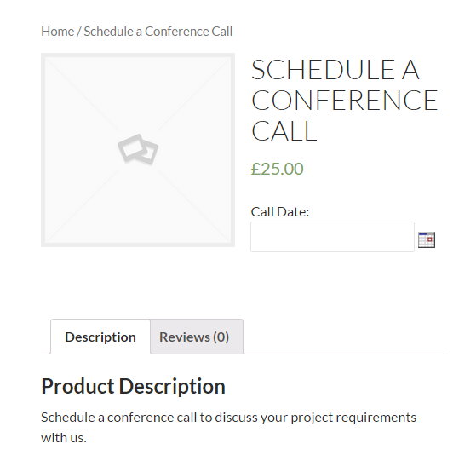476x461 pixels.
Task: Click the conference call description paragraph
Action: point(229,427)
